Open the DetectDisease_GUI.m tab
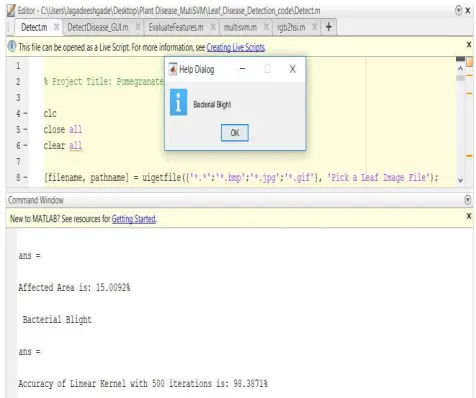The height and width of the screenshot is (398, 476). click(98, 27)
